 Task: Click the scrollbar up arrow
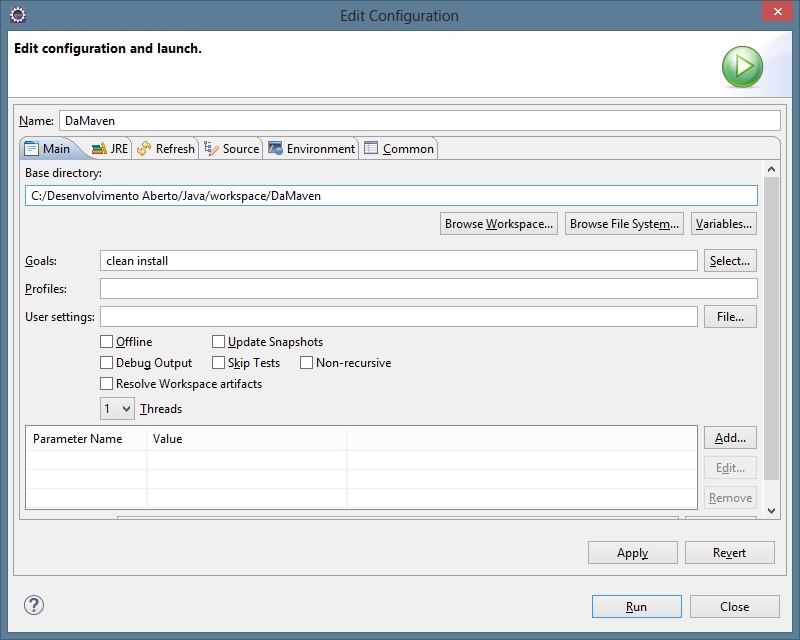coord(771,171)
